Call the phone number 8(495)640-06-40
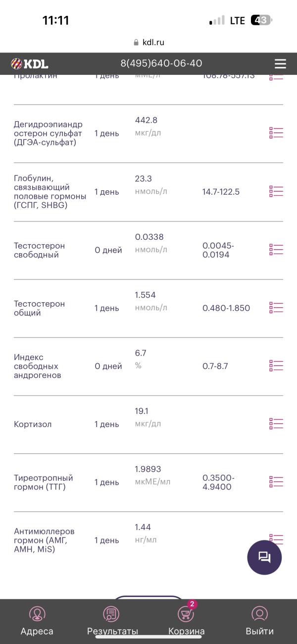 (161, 63)
